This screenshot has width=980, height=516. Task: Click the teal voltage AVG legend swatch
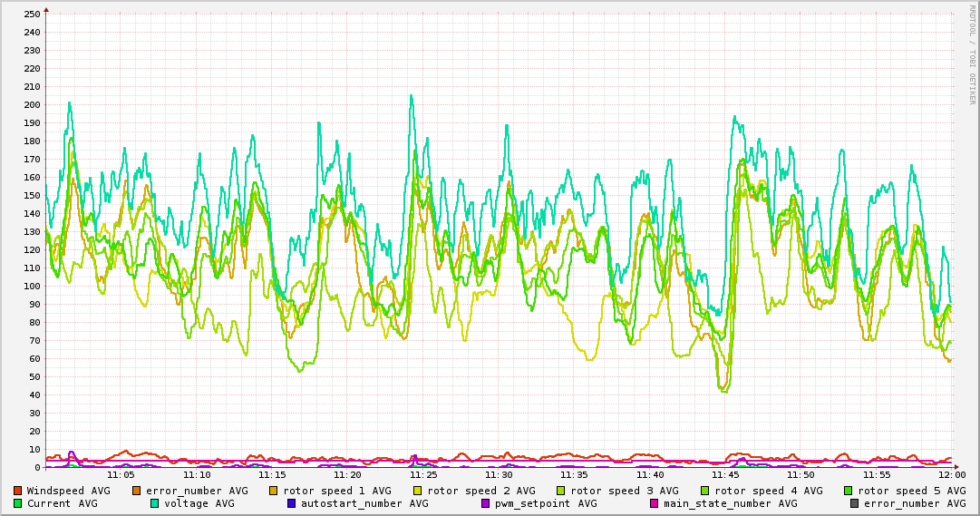154,503
